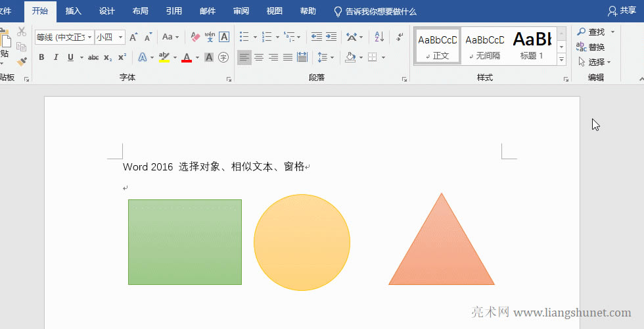Open the font name dropdown 等线
The image size is (644, 329).
click(x=89, y=38)
